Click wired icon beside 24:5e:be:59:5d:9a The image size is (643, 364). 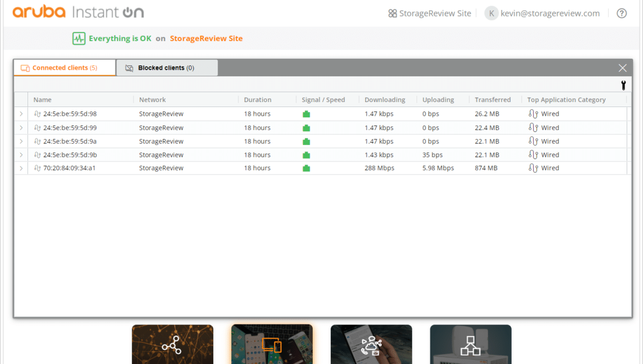pos(37,141)
